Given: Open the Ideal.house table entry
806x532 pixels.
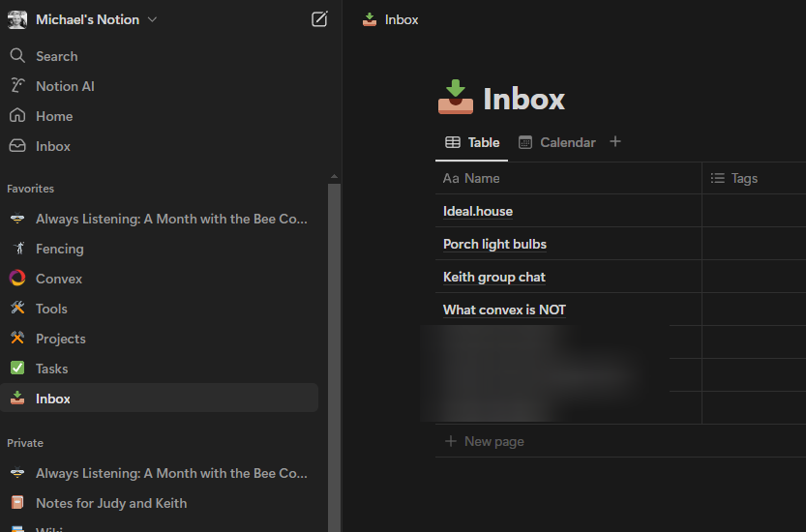Looking at the screenshot, I should click(x=478, y=211).
